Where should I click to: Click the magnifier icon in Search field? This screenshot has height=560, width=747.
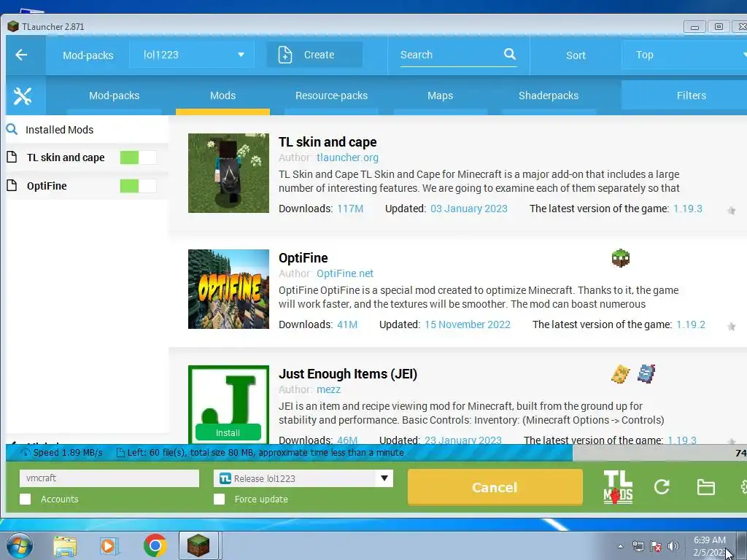tap(510, 54)
